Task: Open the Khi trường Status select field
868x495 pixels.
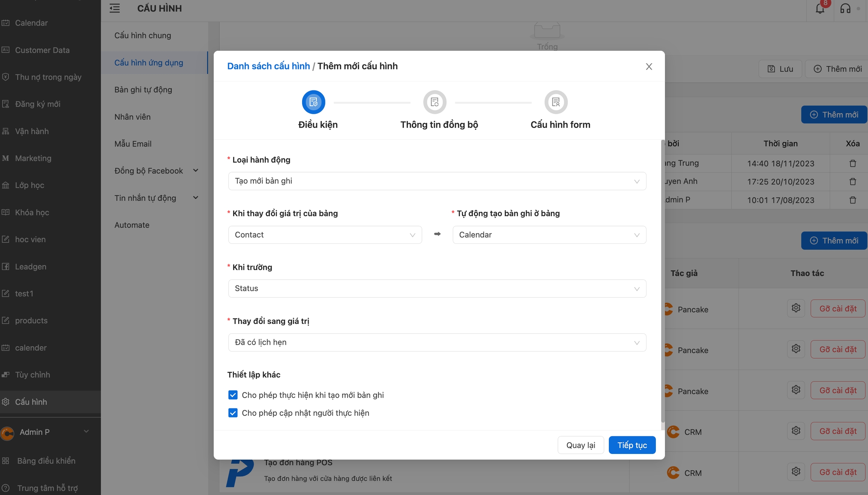Action: pyautogui.click(x=437, y=289)
